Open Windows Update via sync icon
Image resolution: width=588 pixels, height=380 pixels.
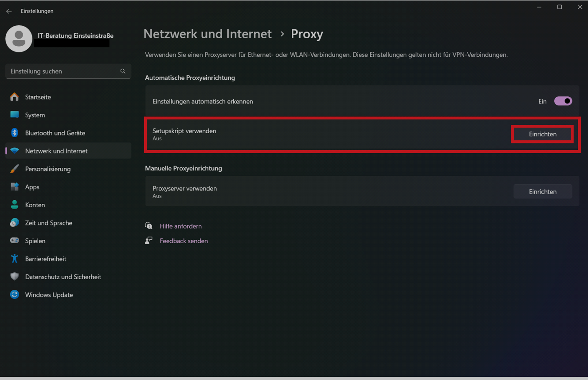[x=15, y=295]
